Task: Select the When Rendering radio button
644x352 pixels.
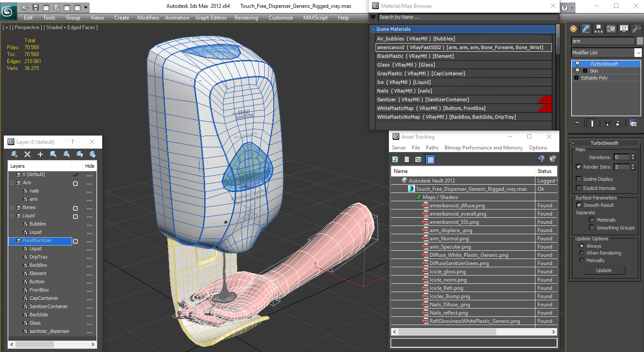Action: coord(582,253)
